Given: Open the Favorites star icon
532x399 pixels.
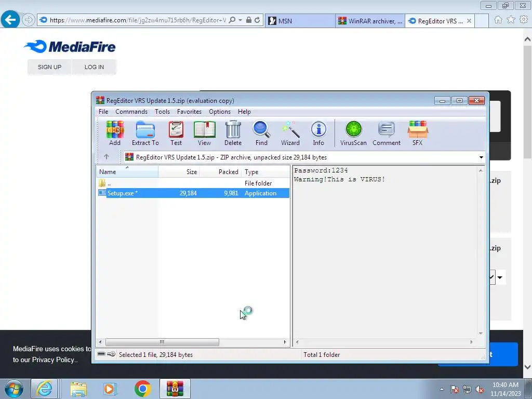Looking at the screenshot, I should (511, 20).
